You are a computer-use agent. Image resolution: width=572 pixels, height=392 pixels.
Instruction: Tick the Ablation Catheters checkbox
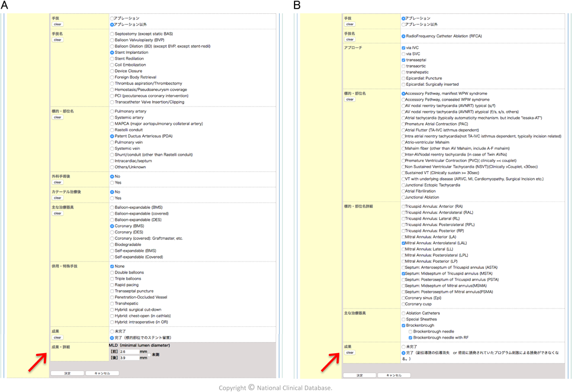[x=403, y=314]
